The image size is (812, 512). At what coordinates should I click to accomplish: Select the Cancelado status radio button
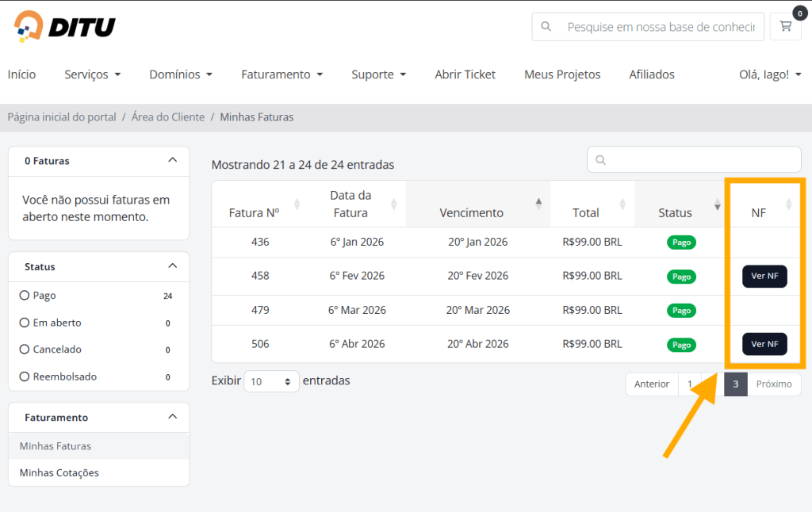[x=25, y=350]
